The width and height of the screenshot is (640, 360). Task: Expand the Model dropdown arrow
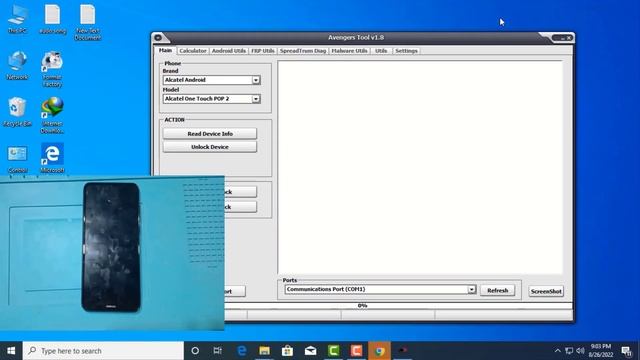(x=256, y=99)
